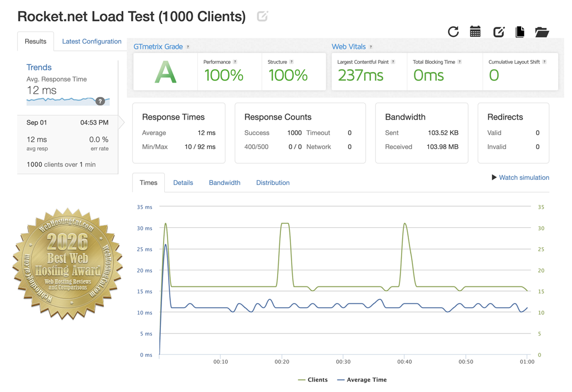Click the help icon beside GTmetrix Grade
572x392 pixels.
(188, 47)
